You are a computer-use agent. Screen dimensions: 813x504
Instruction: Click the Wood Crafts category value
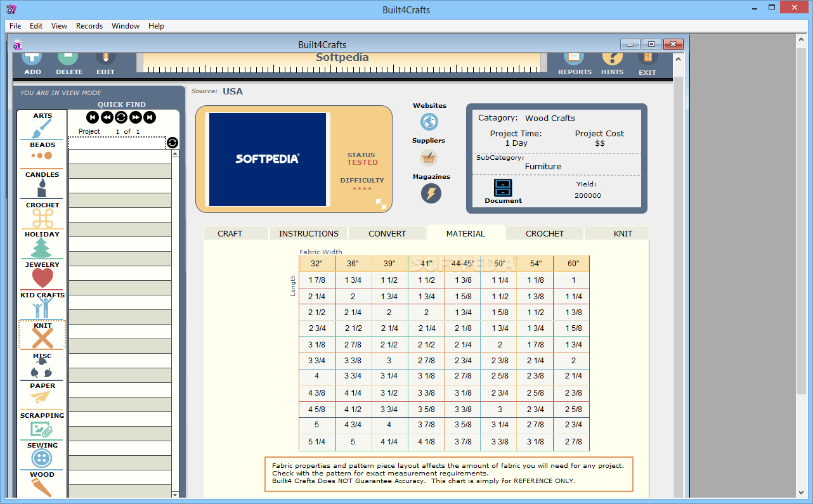click(550, 118)
